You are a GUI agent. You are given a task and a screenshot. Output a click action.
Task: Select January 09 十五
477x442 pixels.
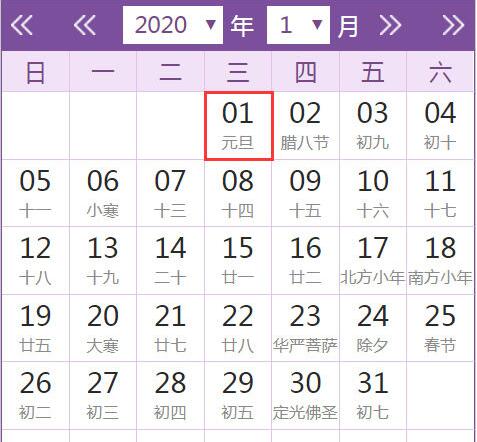[306, 194]
